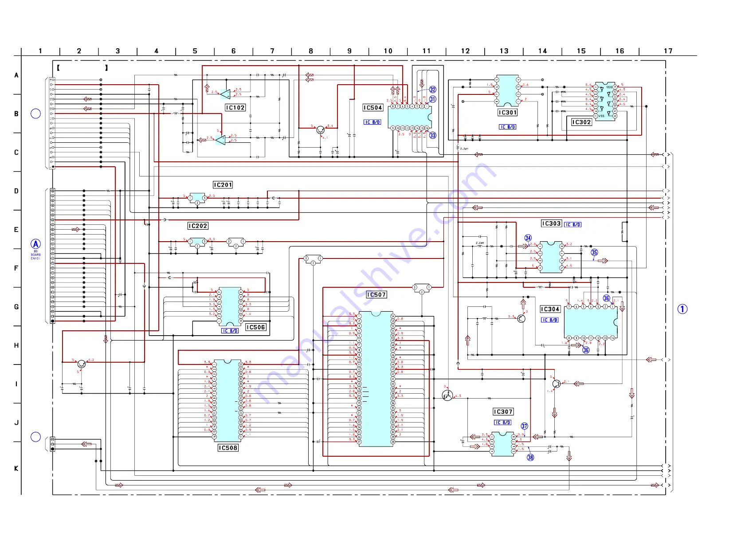Click the empty blue circle in row J
The image size is (745, 560).
(x=36, y=437)
